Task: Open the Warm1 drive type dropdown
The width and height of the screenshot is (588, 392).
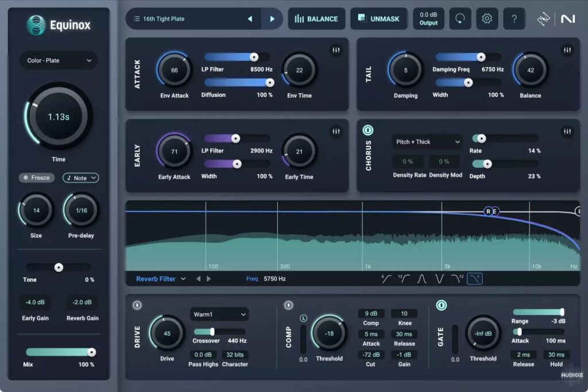Action: (x=220, y=314)
